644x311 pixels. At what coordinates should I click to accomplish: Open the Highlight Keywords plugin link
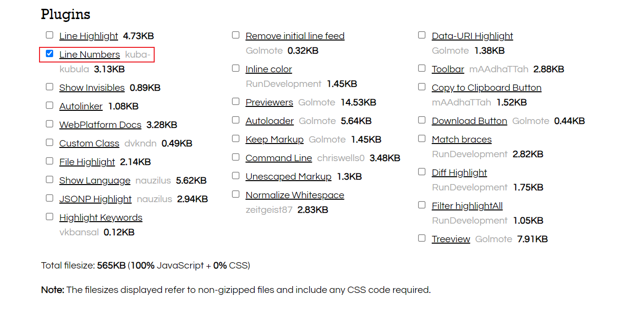pos(101,218)
